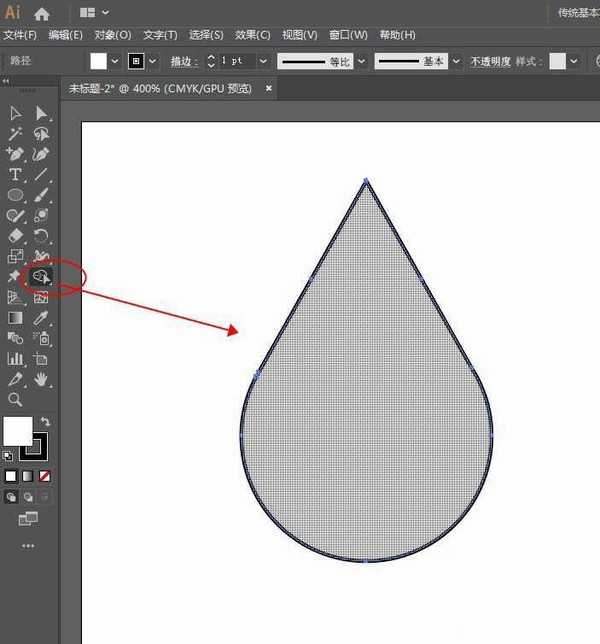Click the 描边 stroke label link
600x644 pixels.
click(183, 61)
